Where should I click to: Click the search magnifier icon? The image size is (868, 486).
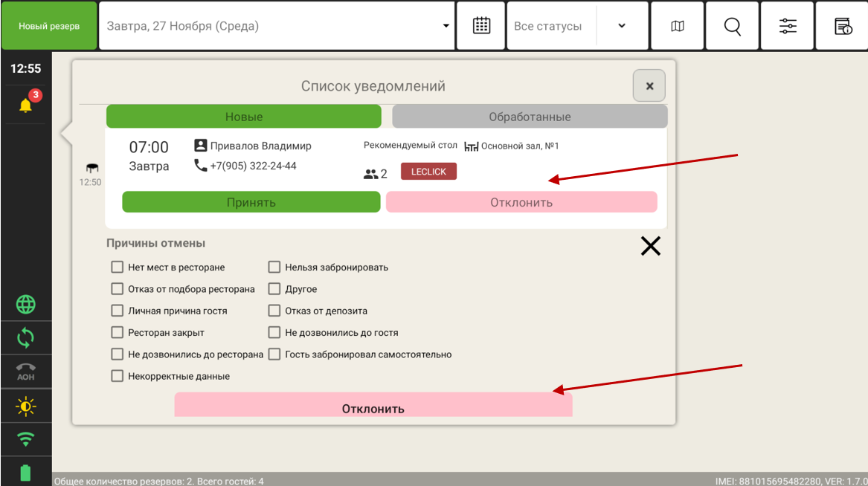(x=733, y=26)
